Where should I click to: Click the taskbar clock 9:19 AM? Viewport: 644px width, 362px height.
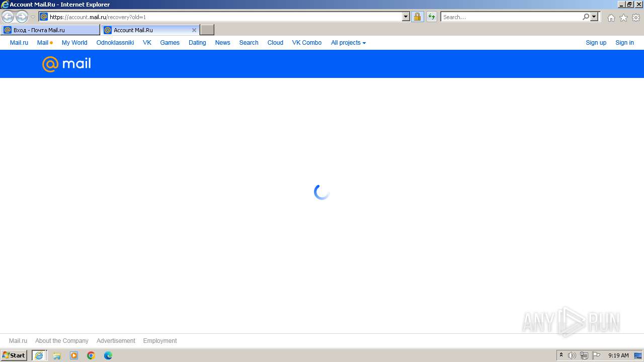[x=618, y=355]
